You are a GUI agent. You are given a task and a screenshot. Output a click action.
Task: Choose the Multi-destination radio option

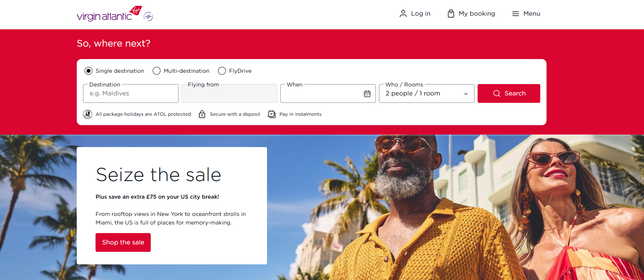pos(157,71)
